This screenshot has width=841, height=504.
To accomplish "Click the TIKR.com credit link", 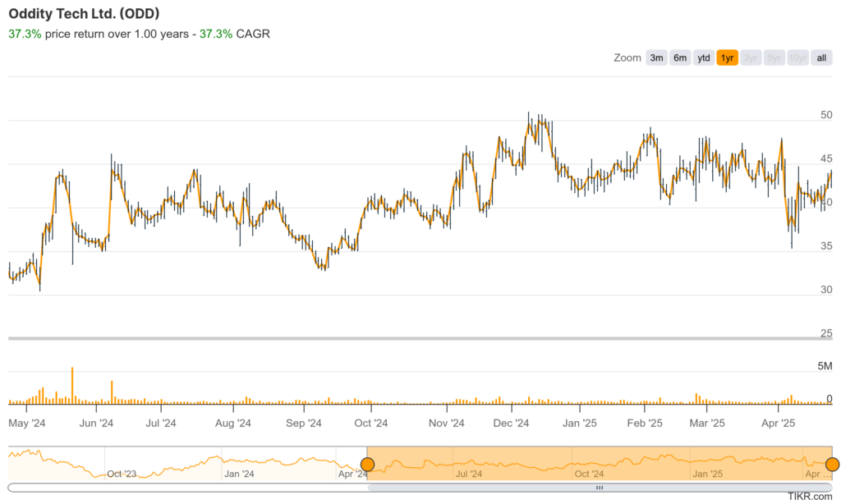I will point(810,497).
